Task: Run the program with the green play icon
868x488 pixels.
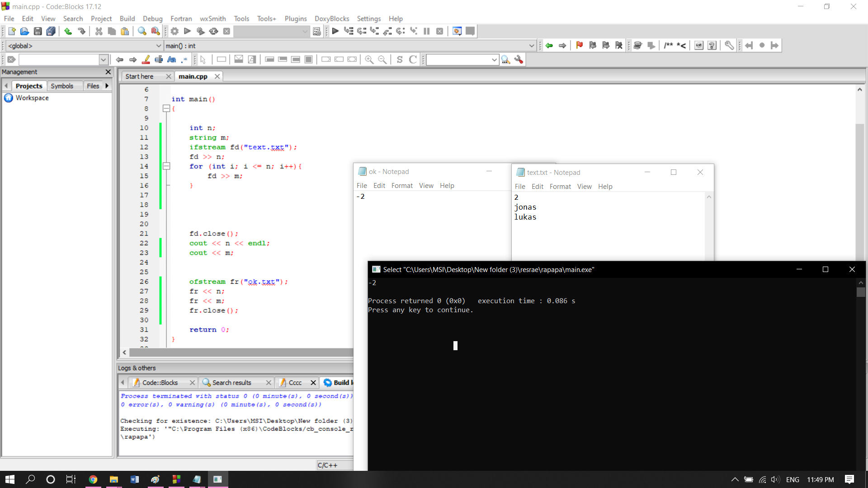Action: click(187, 31)
